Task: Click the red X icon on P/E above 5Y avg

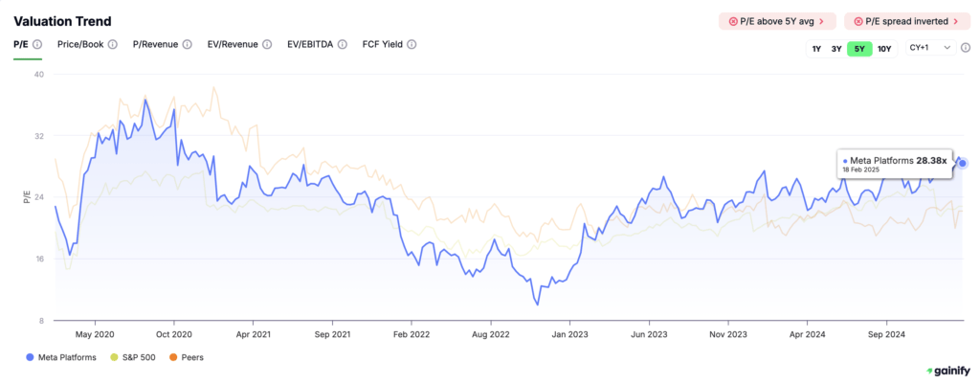Action: pyautogui.click(x=733, y=21)
